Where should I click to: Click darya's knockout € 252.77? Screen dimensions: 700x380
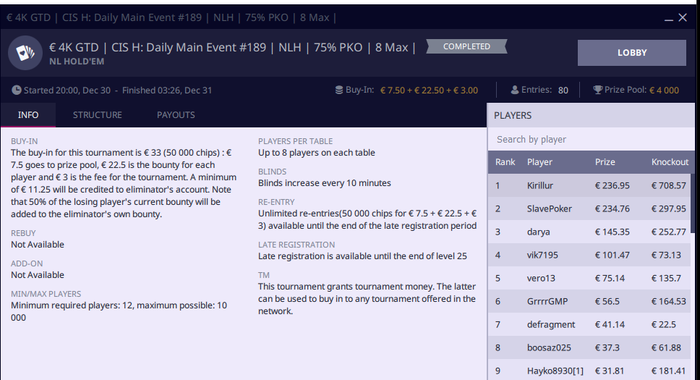[x=668, y=232]
